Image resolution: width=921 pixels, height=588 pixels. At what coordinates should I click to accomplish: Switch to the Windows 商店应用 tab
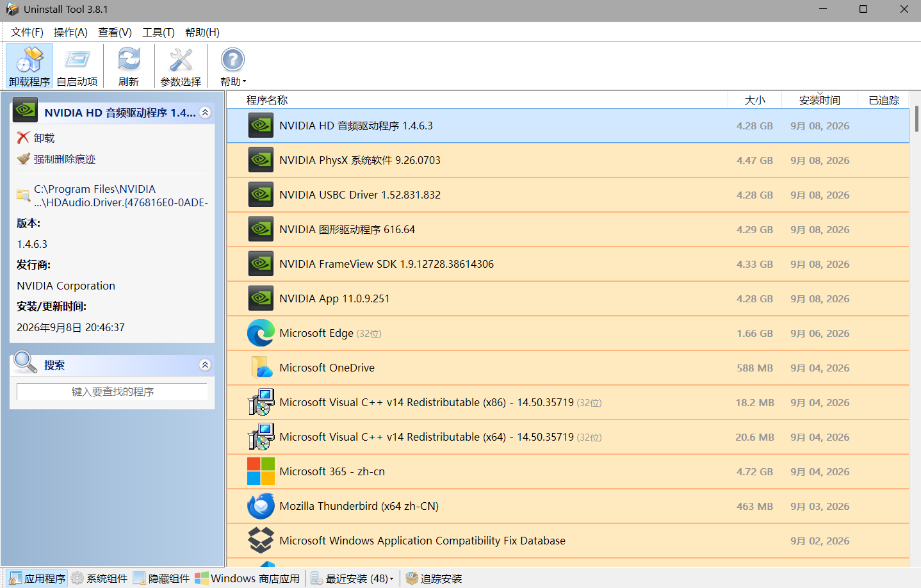coord(247,578)
